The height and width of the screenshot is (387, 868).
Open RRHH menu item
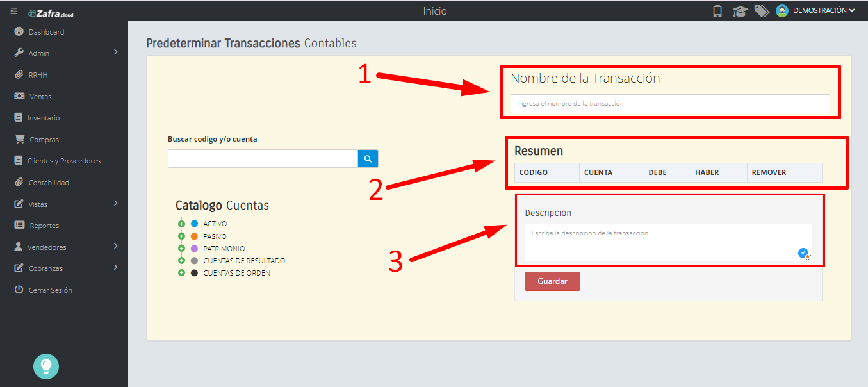tap(38, 75)
